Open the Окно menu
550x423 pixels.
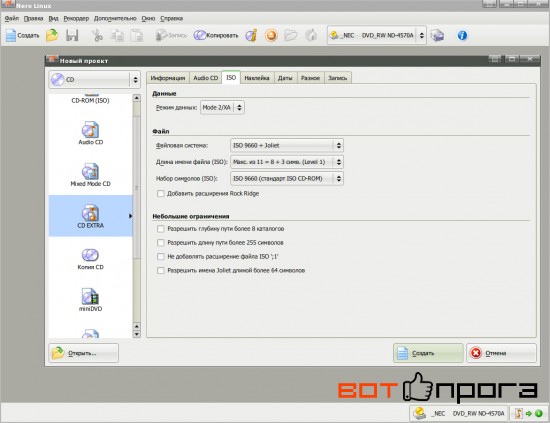coord(148,18)
